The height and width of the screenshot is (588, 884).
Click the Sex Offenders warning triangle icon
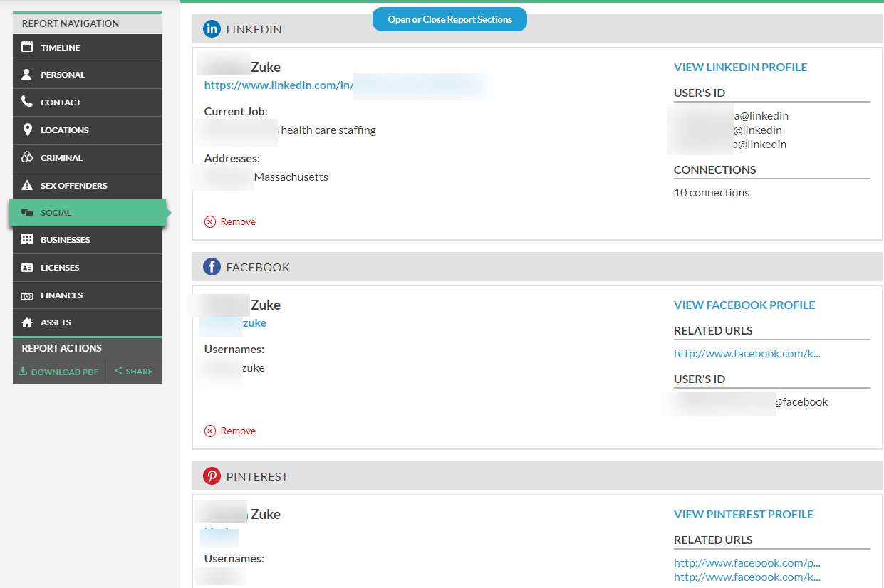point(27,185)
